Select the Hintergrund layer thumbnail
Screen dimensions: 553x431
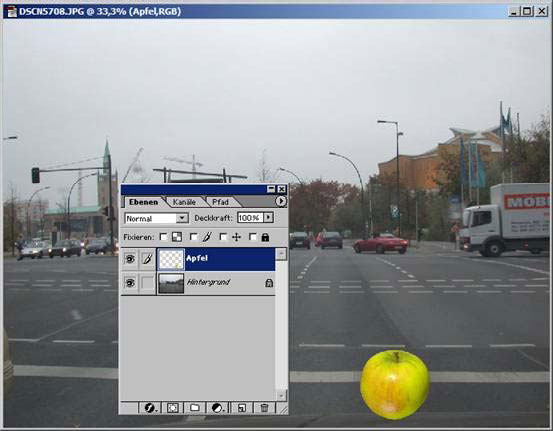171,283
